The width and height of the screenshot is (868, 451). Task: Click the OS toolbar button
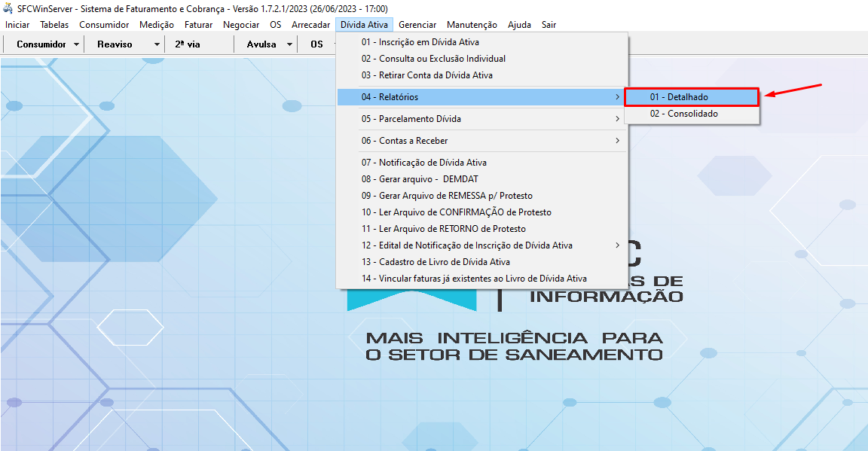[x=316, y=44]
